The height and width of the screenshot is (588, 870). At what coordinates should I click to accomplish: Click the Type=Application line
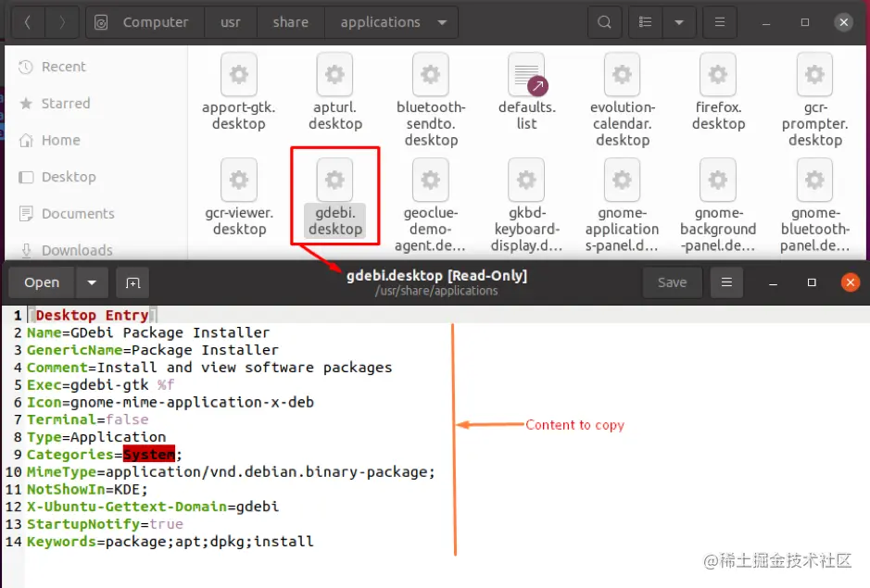(x=96, y=437)
